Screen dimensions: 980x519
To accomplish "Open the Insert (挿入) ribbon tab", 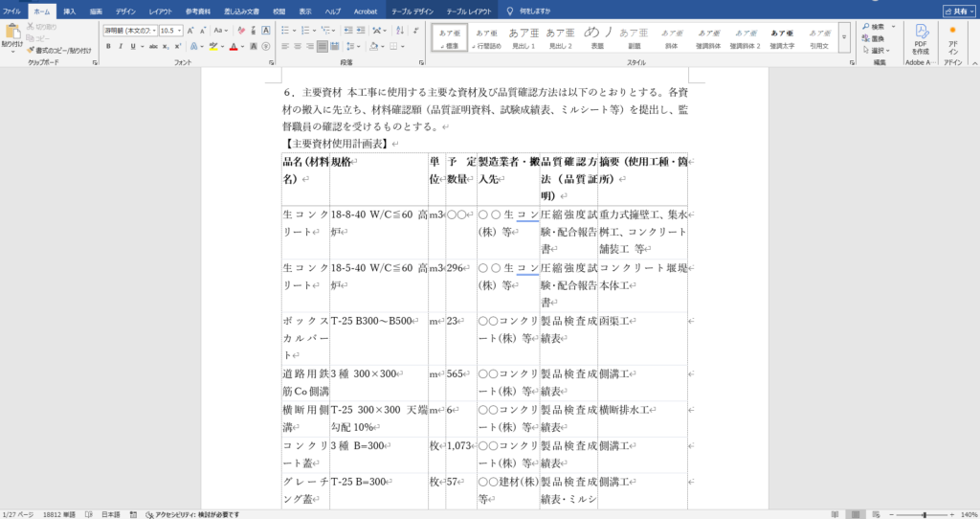I will coord(69,11).
